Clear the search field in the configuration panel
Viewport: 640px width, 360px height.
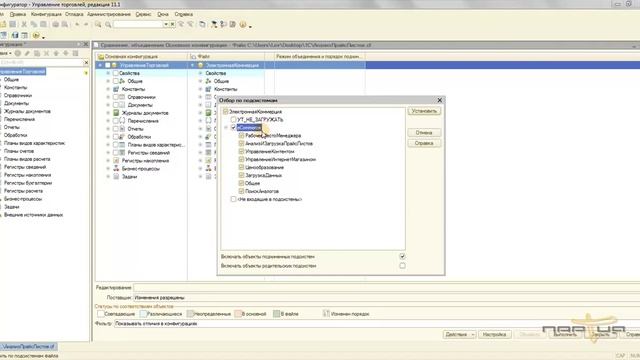[86, 62]
